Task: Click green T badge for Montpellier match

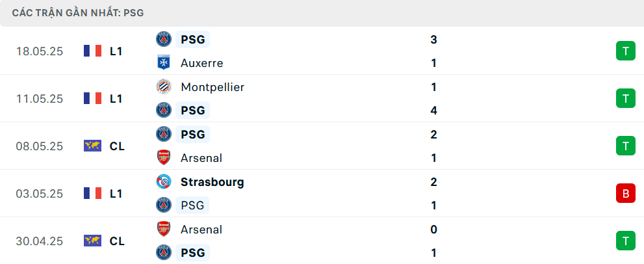Action: click(626, 98)
